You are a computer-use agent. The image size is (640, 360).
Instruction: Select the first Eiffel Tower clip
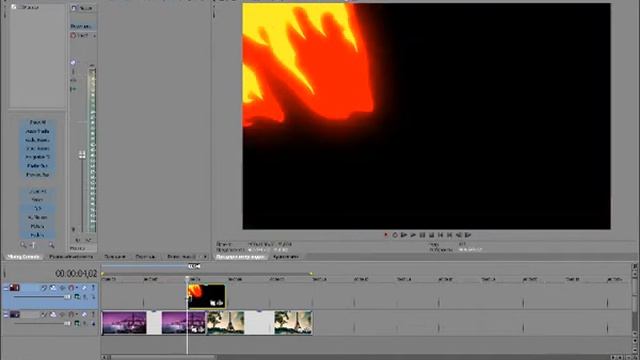[226, 322]
